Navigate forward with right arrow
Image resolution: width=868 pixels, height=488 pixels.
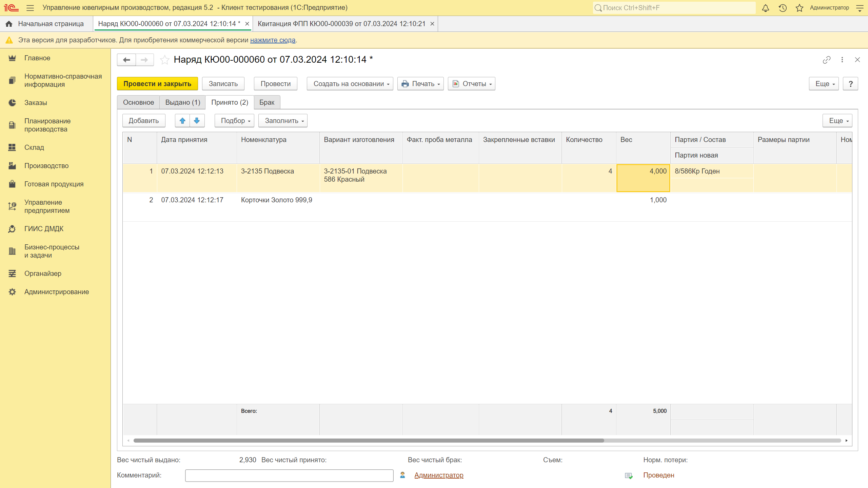[x=144, y=60]
